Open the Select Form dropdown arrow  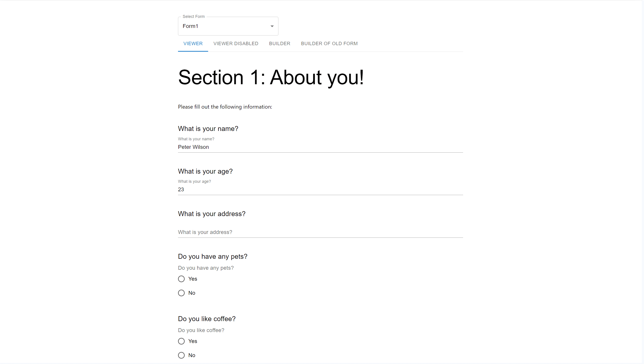point(272,26)
